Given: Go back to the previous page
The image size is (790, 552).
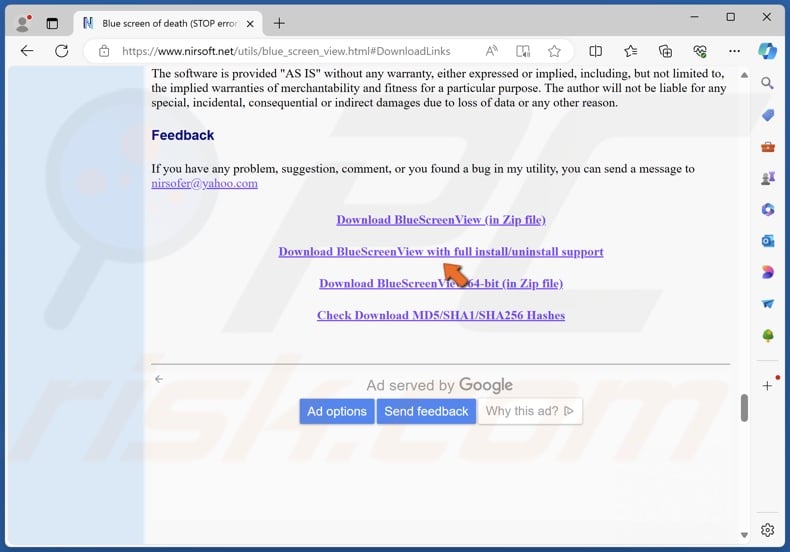Looking at the screenshot, I should pos(27,51).
